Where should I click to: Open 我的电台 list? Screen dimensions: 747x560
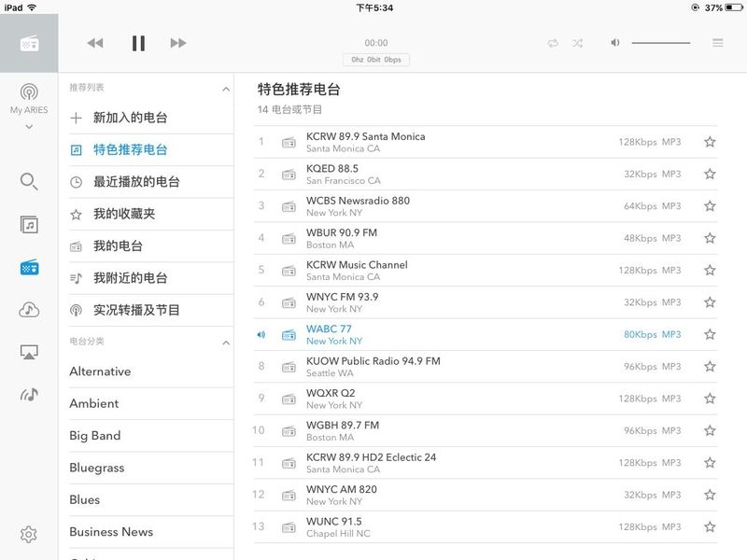[x=151, y=246]
